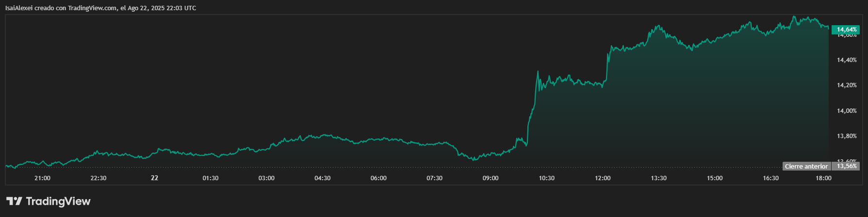Click the 04:30 time axis label

(x=323, y=178)
